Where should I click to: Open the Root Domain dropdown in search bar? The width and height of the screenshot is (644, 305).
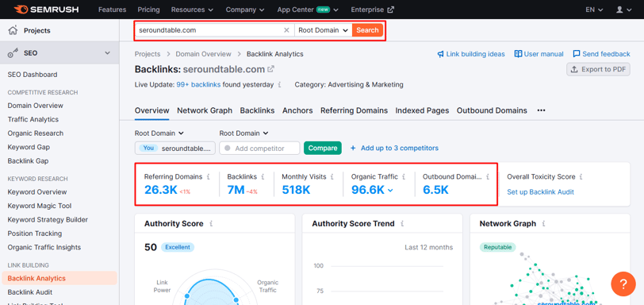[324, 30]
